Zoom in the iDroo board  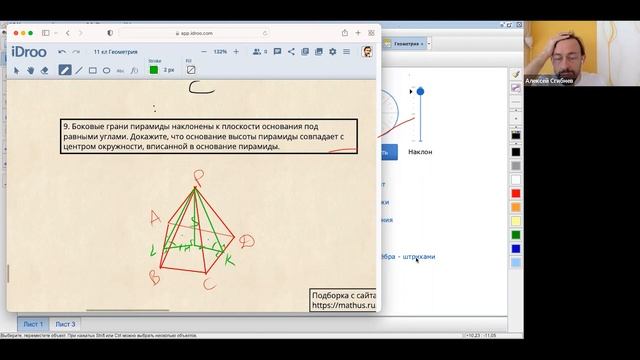click(x=236, y=52)
